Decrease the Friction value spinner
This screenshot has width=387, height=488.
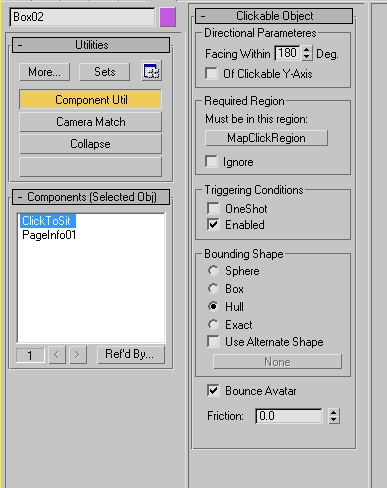(334, 420)
